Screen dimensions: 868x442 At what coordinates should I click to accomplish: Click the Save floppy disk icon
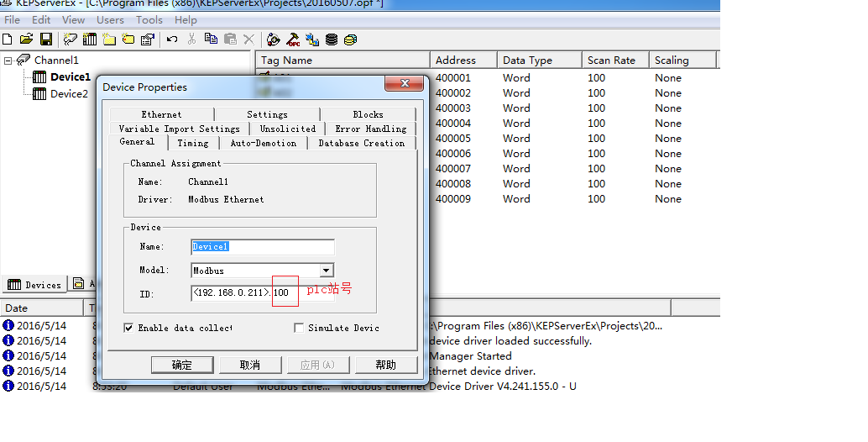(46, 39)
